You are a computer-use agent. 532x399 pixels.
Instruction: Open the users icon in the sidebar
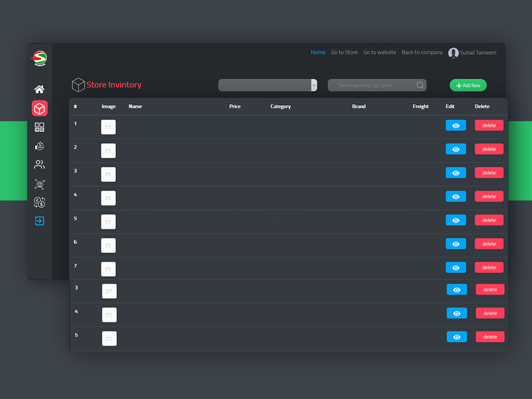coord(39,165)
